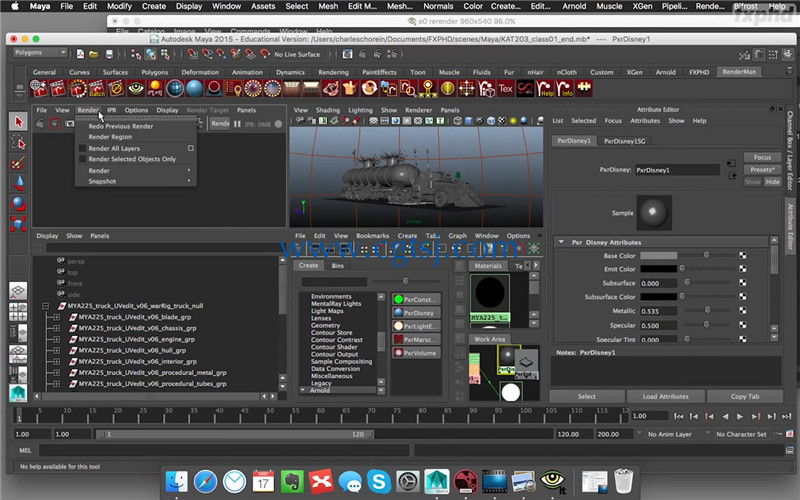Select the arrow Select tool in toolbox
This screenshot has height=500, width=800.
point(18,122)
